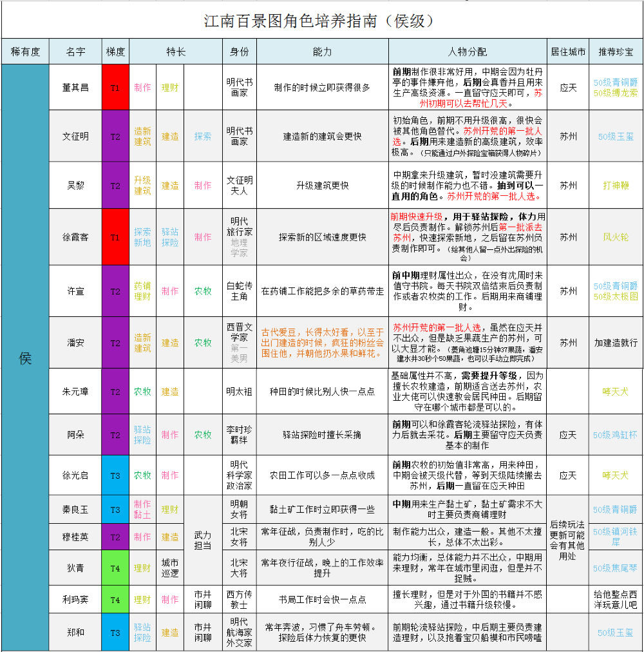Click the 后续玩法更新可能会有其他用处 merged cell
The height and width of the screenshot is (652, 644).
[567, 540]
